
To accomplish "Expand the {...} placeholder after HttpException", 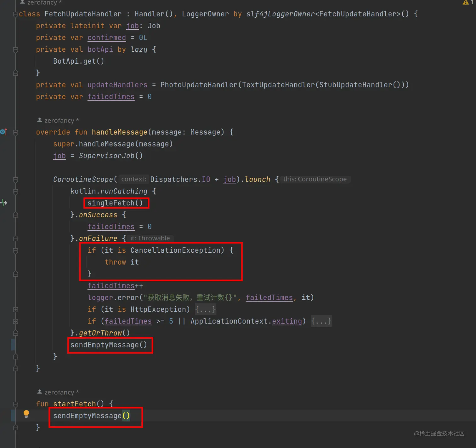I will click(x=205, y=309).
